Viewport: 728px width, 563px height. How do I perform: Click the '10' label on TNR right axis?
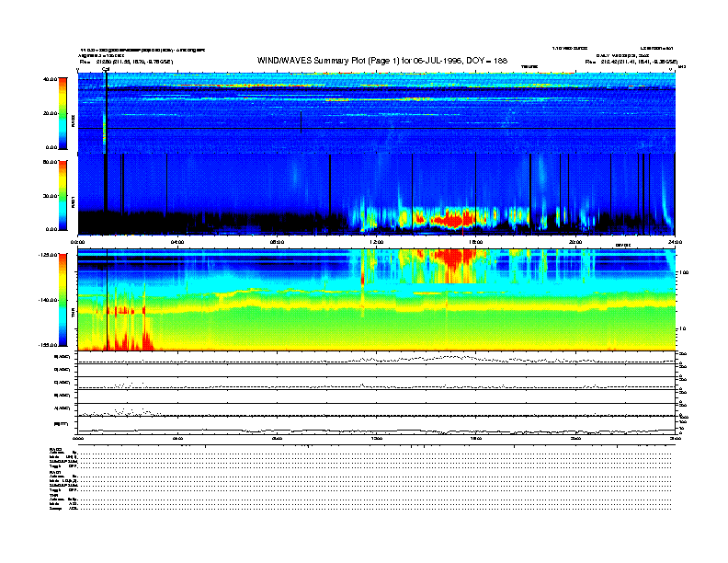click(x=682, y=329)
